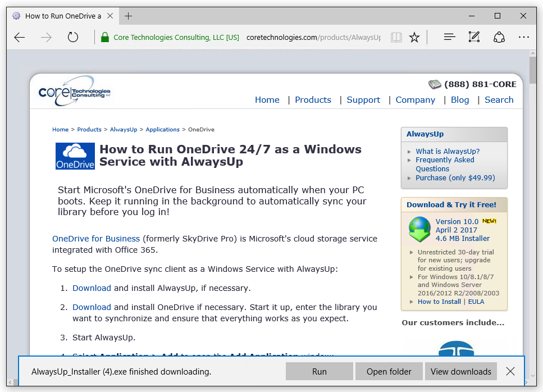Click the Download & Try it Free! heading
543x392 pixels.
click(x=451, y=204)
